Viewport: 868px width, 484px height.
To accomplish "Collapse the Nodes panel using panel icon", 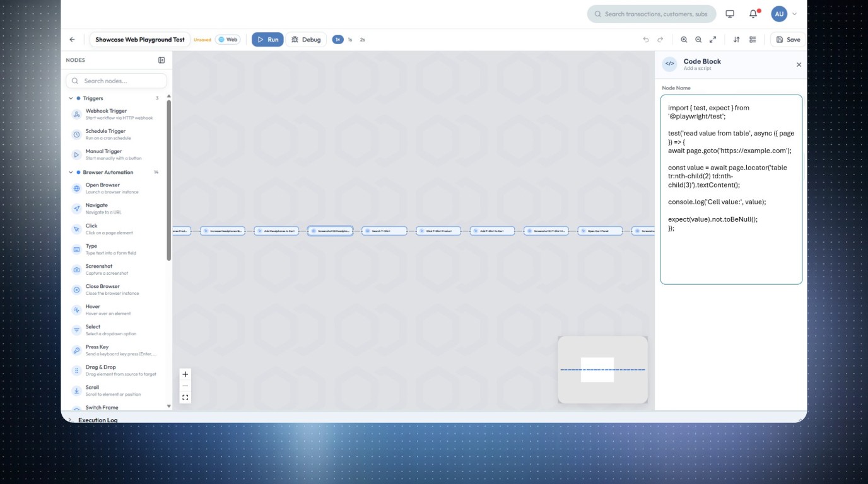I will click(161, 60).
